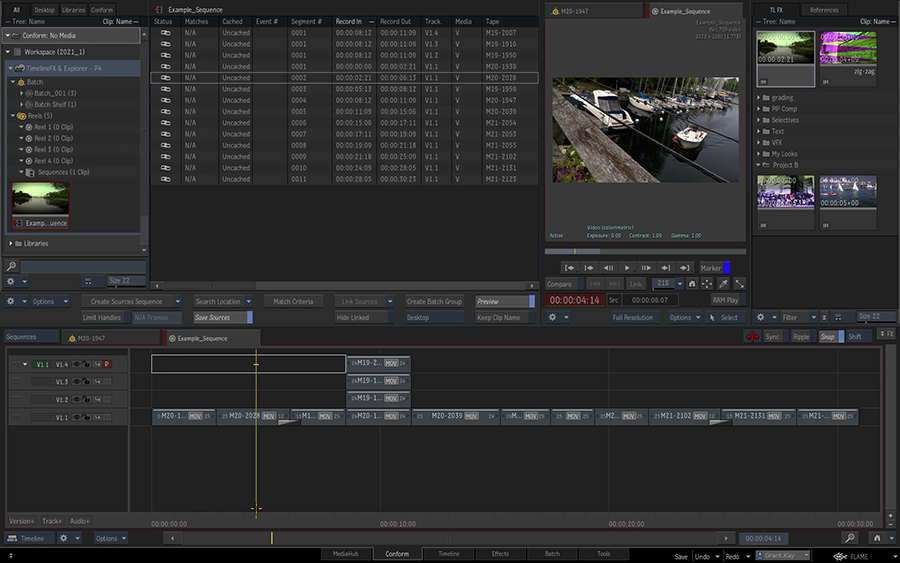Open the MediaHub tab
The height and width of the screenshot is (563, 900).
346,553
